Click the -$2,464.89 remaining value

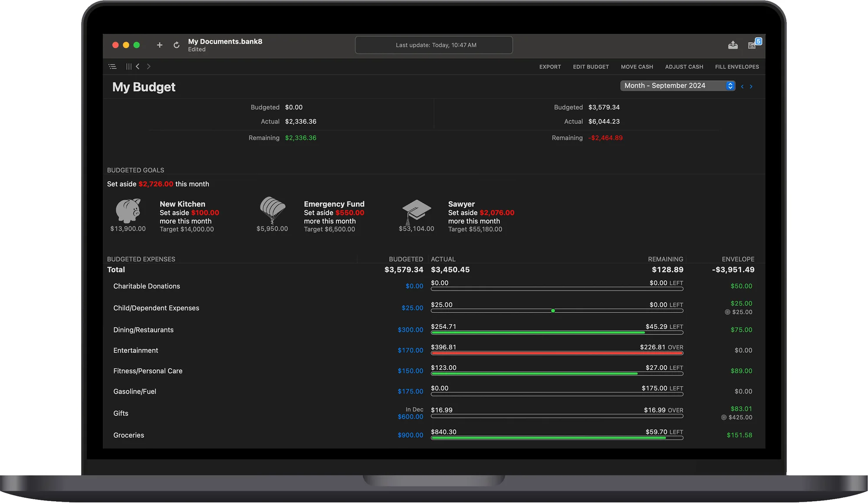click(605, 138)
